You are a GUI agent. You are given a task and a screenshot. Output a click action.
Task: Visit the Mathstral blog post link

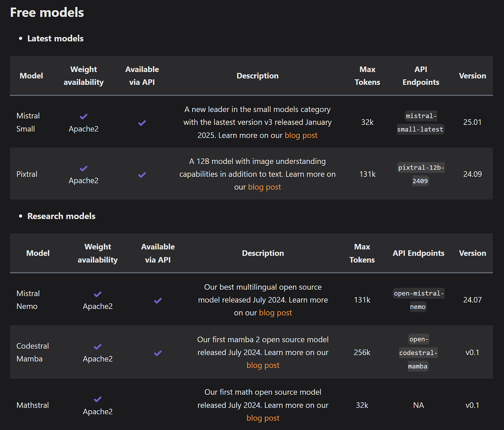pyautogui.click(x=263, y=418)
